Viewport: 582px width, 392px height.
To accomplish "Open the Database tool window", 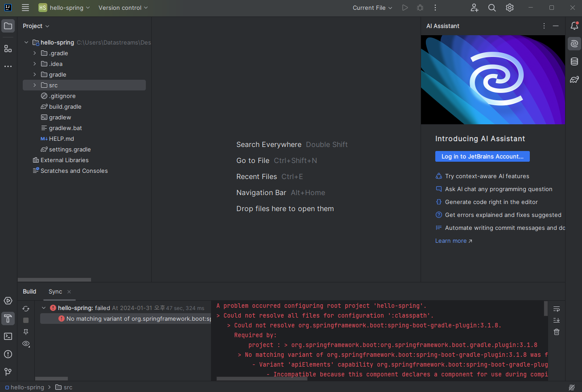I will [574, 61].
